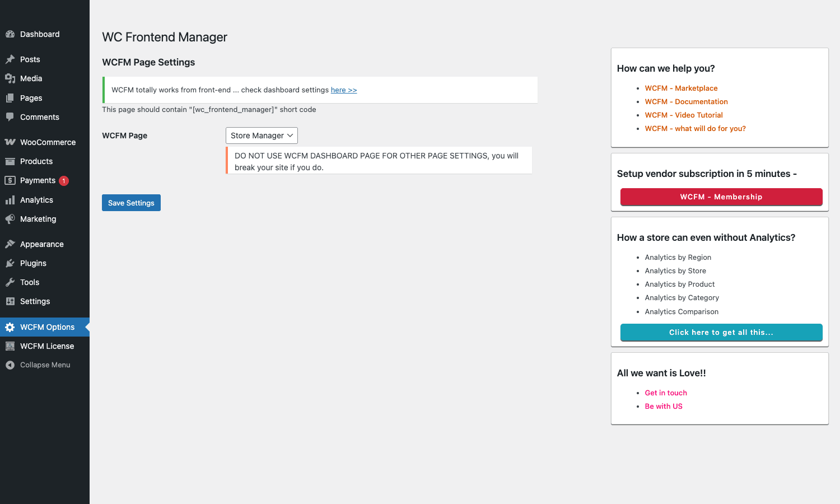Image resolution: width=840 pixels, height=504 pixels.
Task: Open the WCFM - Marketplace link
Action: [681, 88]
